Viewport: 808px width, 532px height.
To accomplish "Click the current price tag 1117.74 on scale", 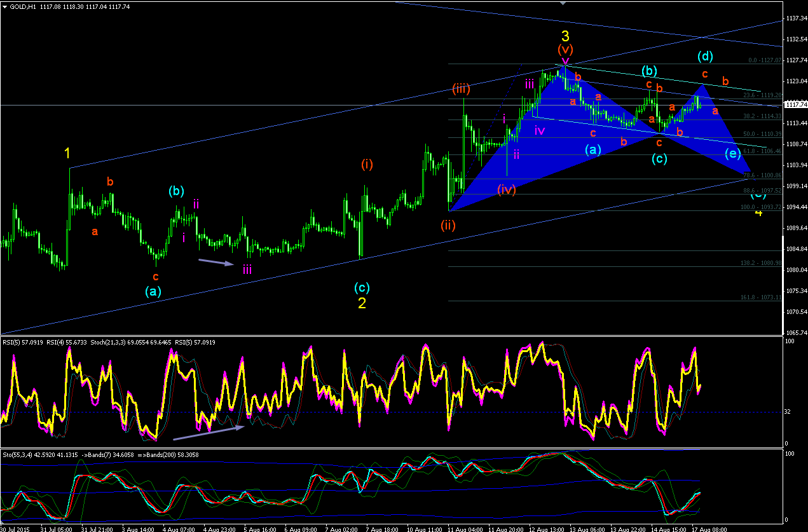I will point(795,104).
